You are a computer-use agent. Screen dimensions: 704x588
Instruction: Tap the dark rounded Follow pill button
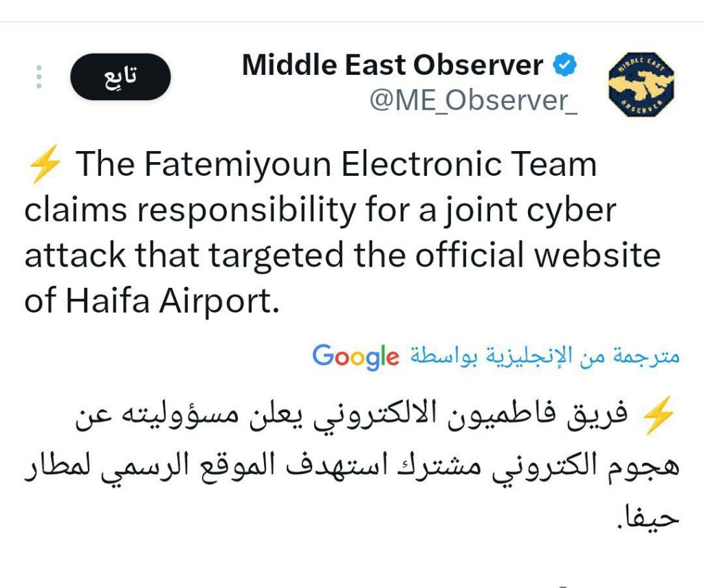pyautogui.click(x=120, y=77)
